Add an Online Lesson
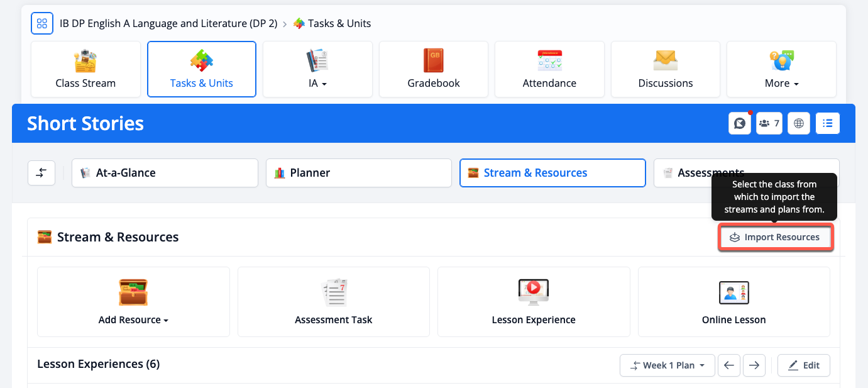This screenshot has width=868, height=388. pyautogui.click(x=734, y=302)
